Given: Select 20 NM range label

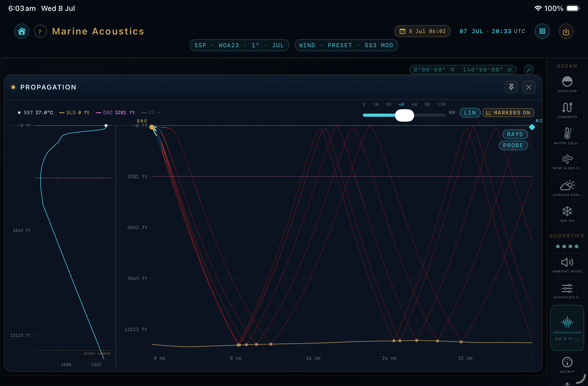Looking at the screenshot, I should [388, 105].
